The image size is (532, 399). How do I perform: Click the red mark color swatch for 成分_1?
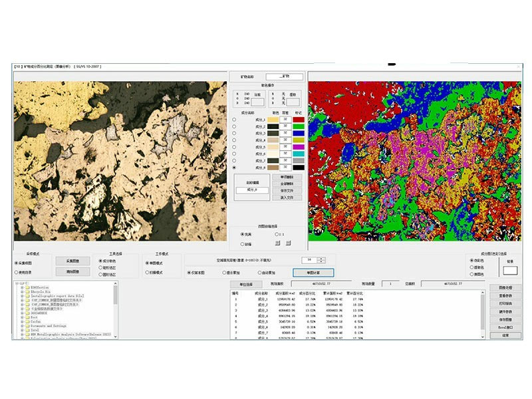(x=299, y=120)
